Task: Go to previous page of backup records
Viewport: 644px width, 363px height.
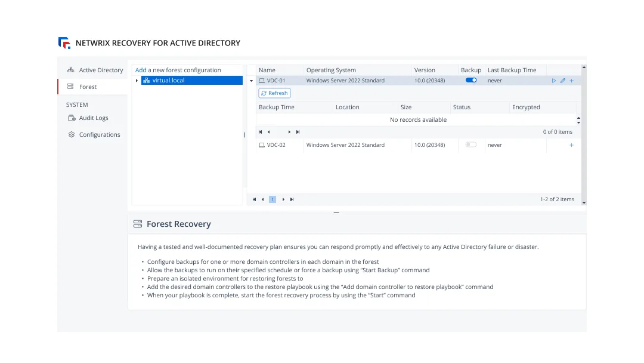Action: (x=268, y=132)
